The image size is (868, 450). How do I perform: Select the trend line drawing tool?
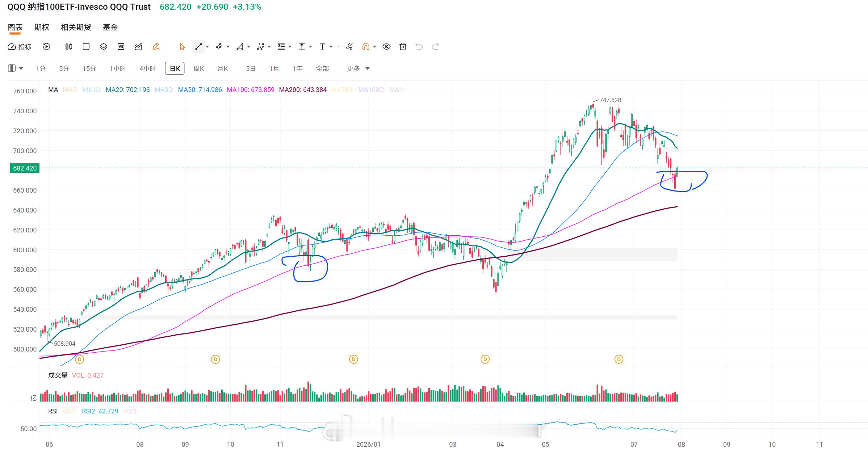click(198, 47)
